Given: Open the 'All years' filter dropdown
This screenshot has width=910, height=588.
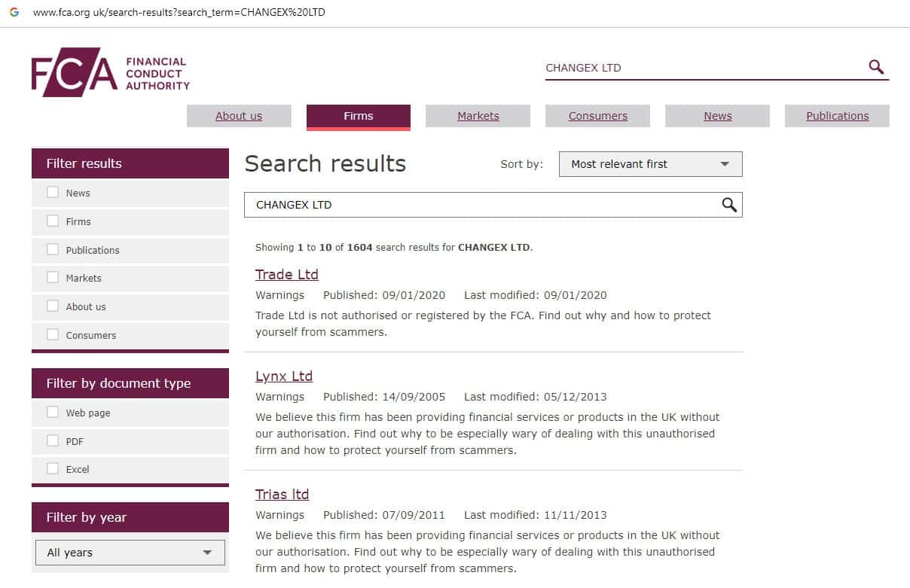Looking at the screenshot, I should [130, 553].
